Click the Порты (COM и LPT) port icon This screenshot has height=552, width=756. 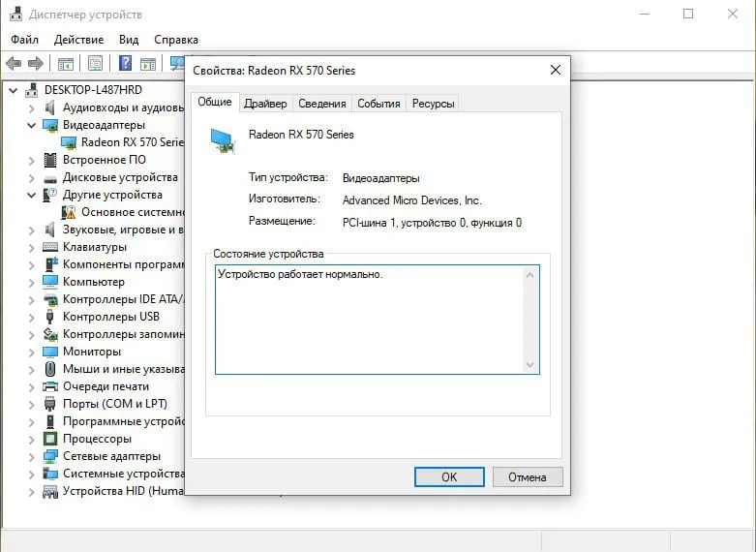point(49,404)
